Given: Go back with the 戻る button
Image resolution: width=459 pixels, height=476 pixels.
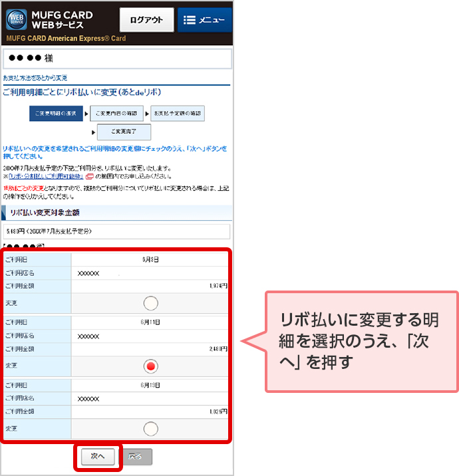Looking at the screenshot, I should pyautogui.click(x=137, y=456).
